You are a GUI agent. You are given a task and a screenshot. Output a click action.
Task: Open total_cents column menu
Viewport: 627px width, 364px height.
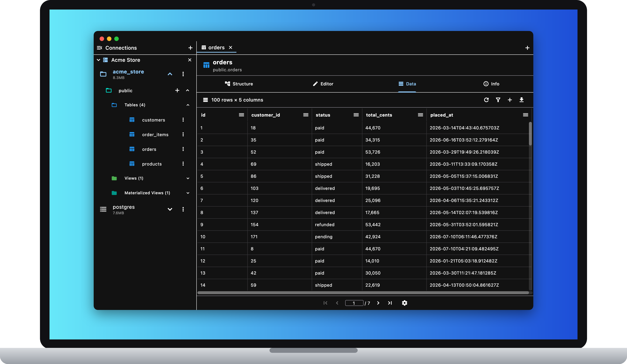[x=421, y=115]
